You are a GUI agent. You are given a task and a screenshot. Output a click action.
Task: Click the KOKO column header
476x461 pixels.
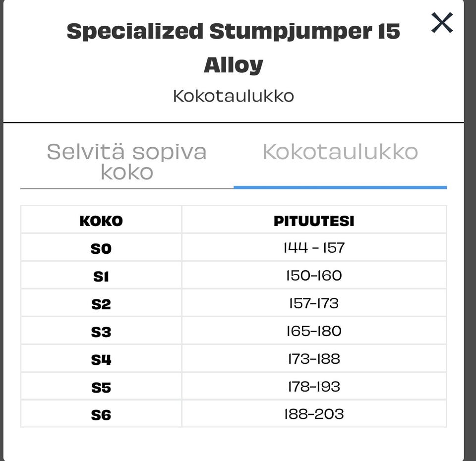(101, 221)
